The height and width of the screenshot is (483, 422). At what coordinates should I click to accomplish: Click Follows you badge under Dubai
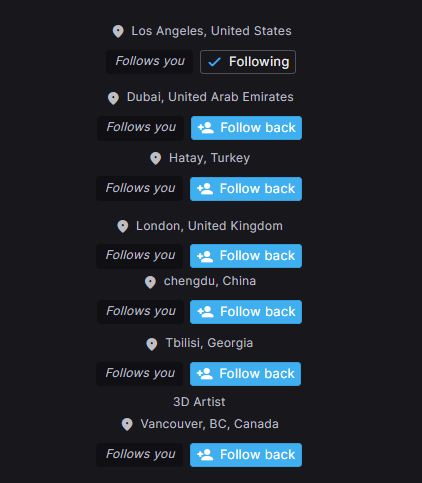coord(140,128)
